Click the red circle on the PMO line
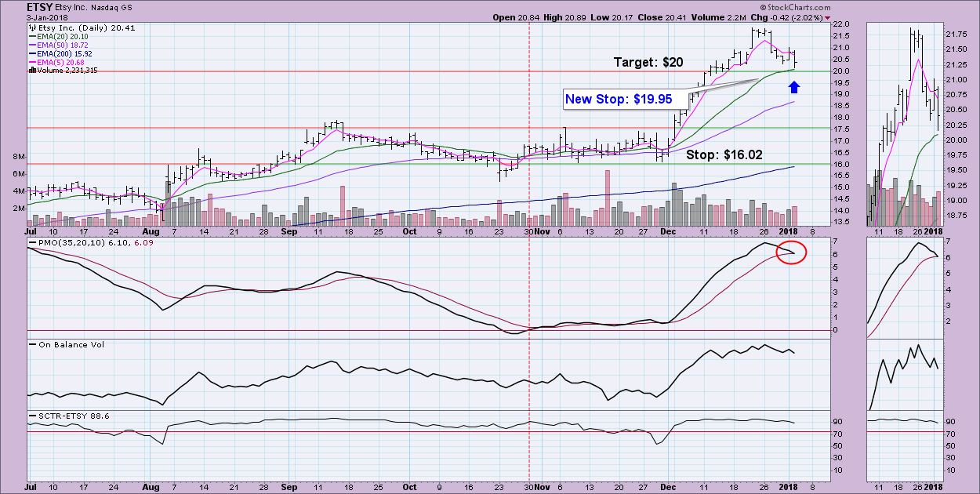Screen dimensions: 980x494 point(793,252)
